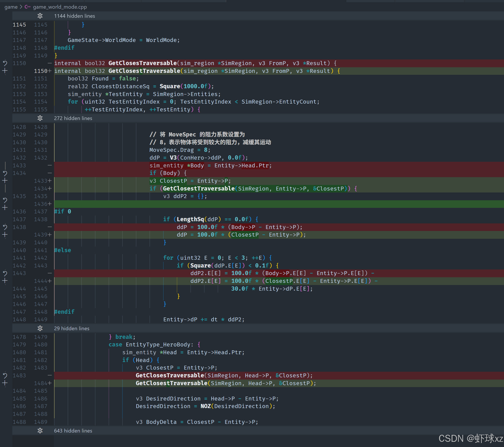Stage the change at line 1150+

pos(5,71)
